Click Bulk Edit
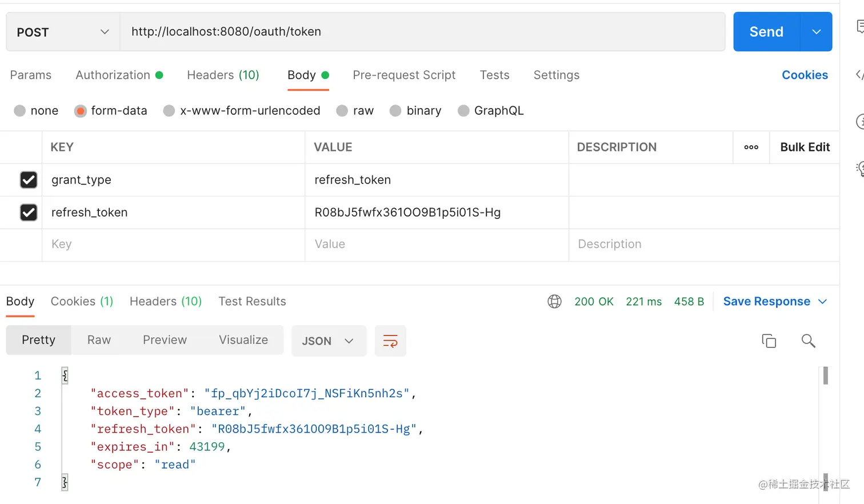Viewport: 864px width, 504px height. coord(805,147)
